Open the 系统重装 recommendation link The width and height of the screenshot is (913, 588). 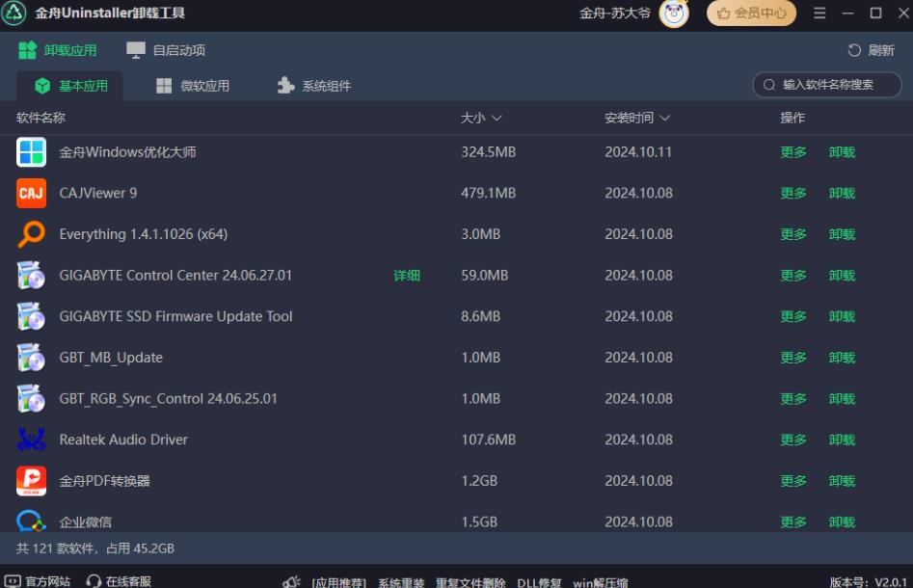tap(401, 583)
